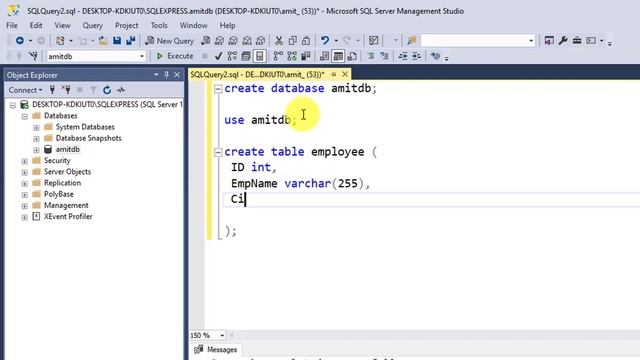Toggle Auto Hide pin on Object Explorer
Screen dimensions: 640x360
167,75
